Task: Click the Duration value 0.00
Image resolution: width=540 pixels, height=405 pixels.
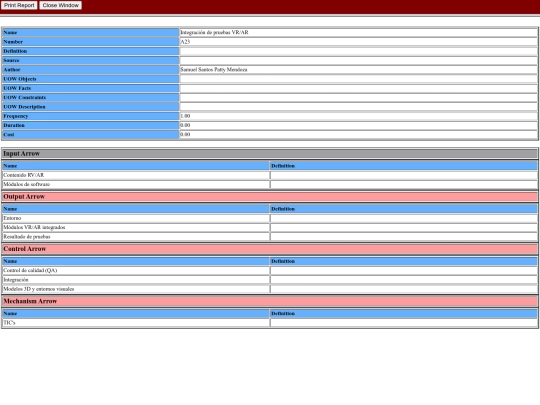Action: [x=185, y=125]
